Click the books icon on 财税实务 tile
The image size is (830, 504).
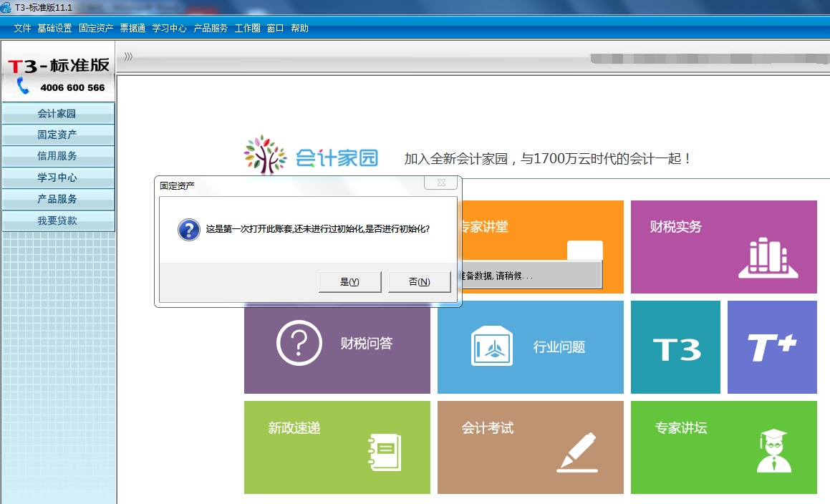(x=768, y=258)
